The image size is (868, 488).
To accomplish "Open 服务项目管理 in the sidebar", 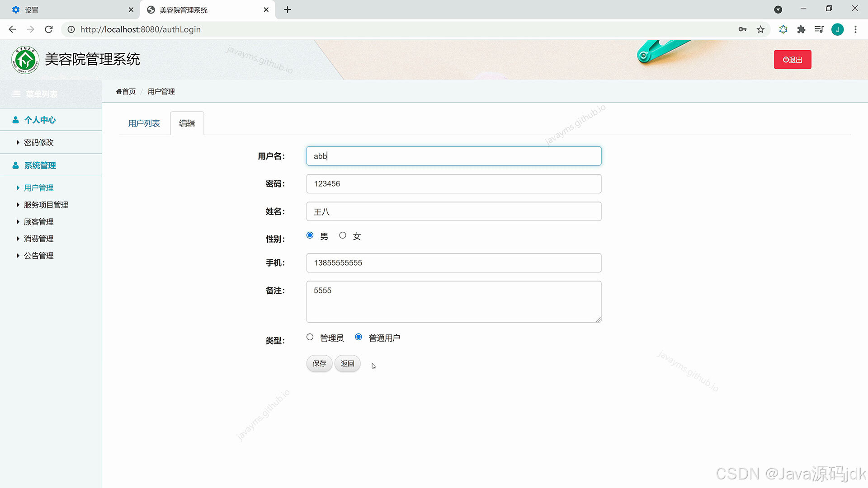I will click(46, 205).
